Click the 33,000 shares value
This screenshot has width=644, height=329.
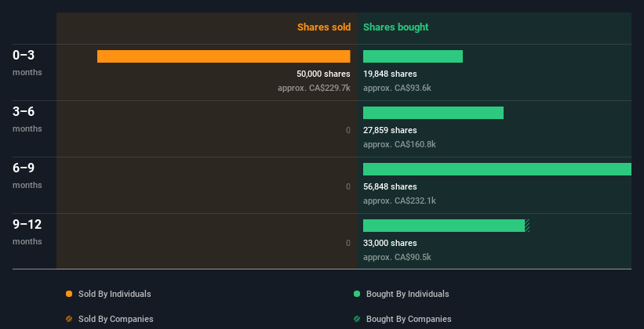[x=390, y=243]
